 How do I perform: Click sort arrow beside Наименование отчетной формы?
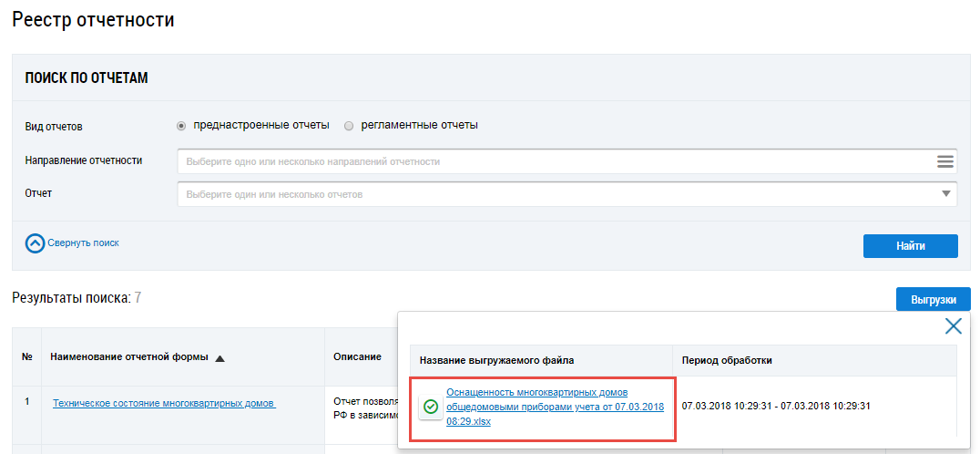pyautogui.click(x=219, y=357)
